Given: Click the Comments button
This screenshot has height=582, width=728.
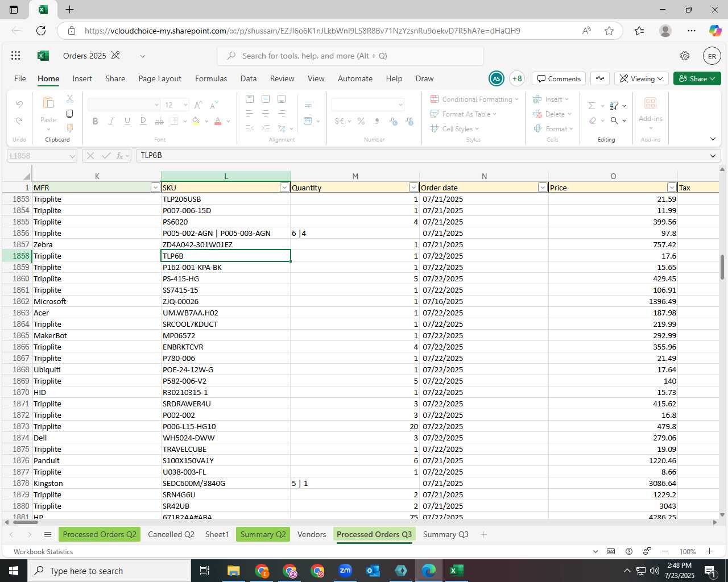Looking at the screenshot, I should coord(559,78).
